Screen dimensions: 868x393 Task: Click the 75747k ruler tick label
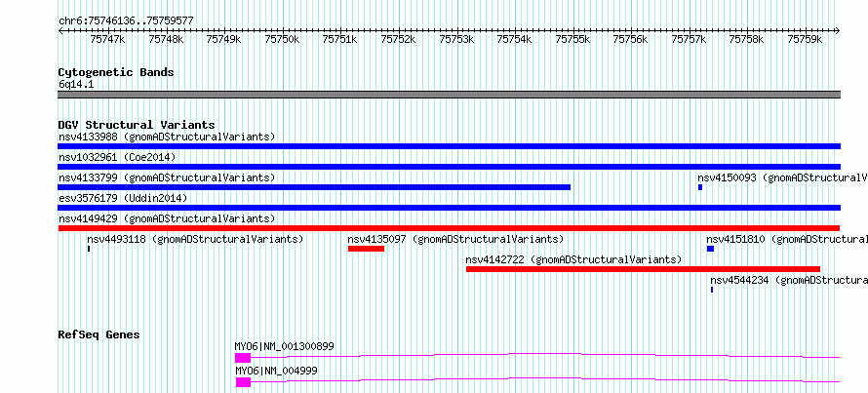pyautogui.click(x=107, y=39)
